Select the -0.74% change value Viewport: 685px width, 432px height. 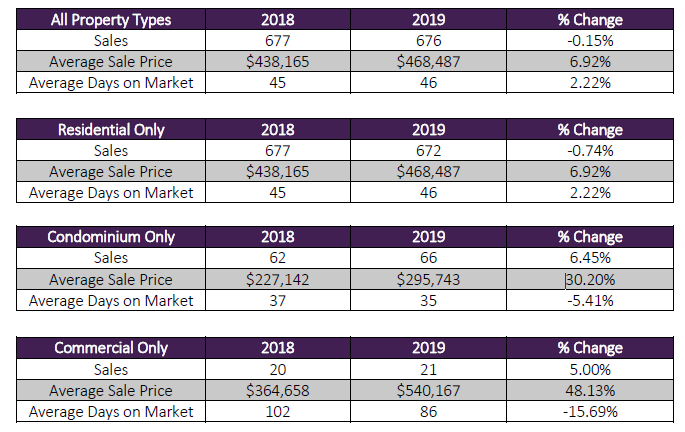[x=589, y=151]
